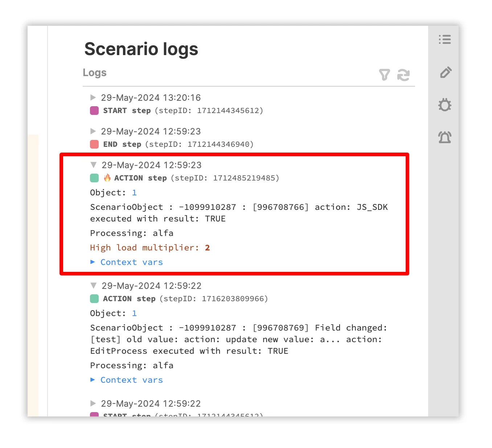Refresh the scenario logs list
Viewport: 492px width, 448px height.
coord(403,75)
